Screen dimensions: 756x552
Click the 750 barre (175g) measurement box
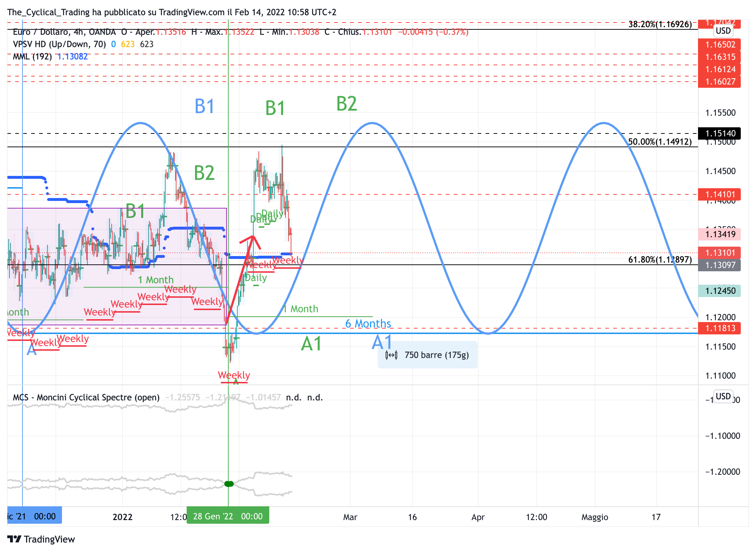coord(428,355)
